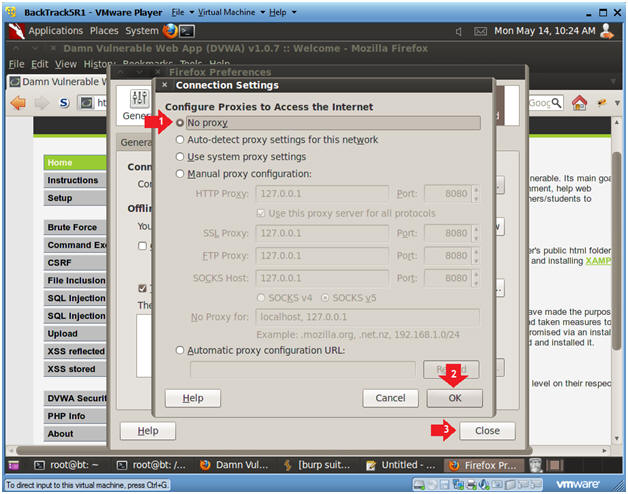Click the trash icon in bottom panel

pyautogui.click(x=535, y=465)
